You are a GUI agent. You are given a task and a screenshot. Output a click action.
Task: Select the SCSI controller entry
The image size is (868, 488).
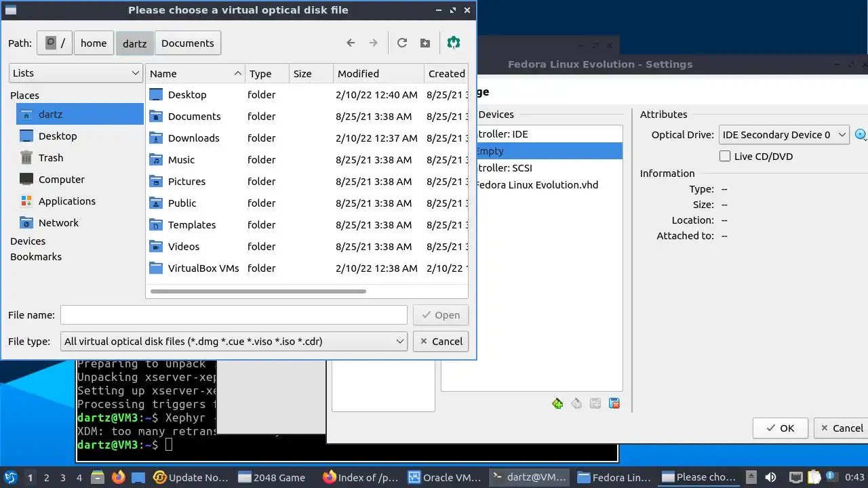pos(549,167)
